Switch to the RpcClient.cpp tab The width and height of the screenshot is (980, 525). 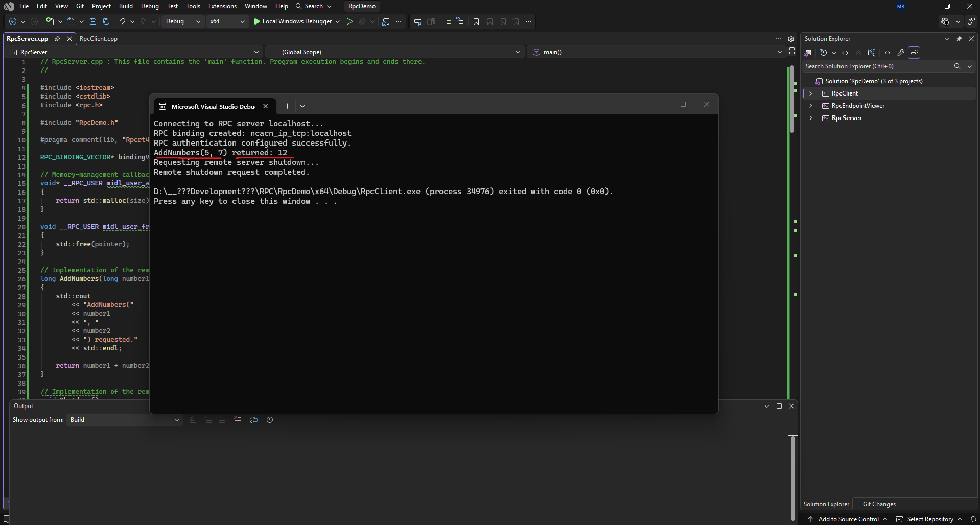pos(99,39)
